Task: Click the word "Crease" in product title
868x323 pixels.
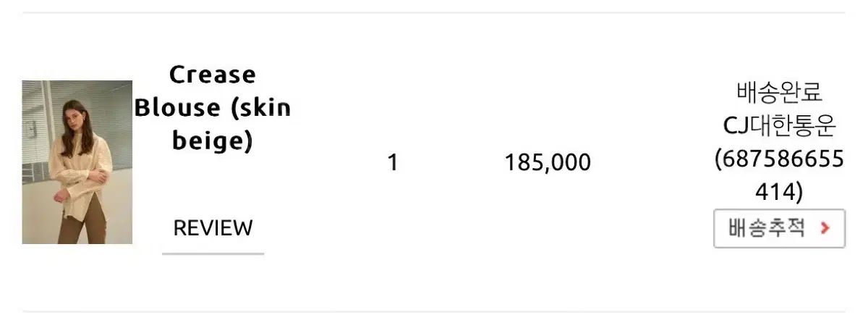Action: point(213,74)
